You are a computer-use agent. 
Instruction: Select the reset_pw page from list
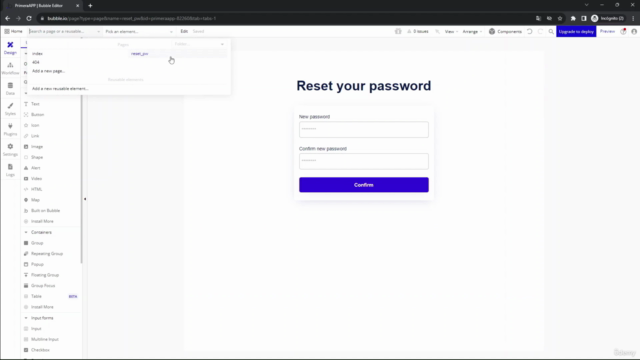pyautogui.click(x=140, y=53)
